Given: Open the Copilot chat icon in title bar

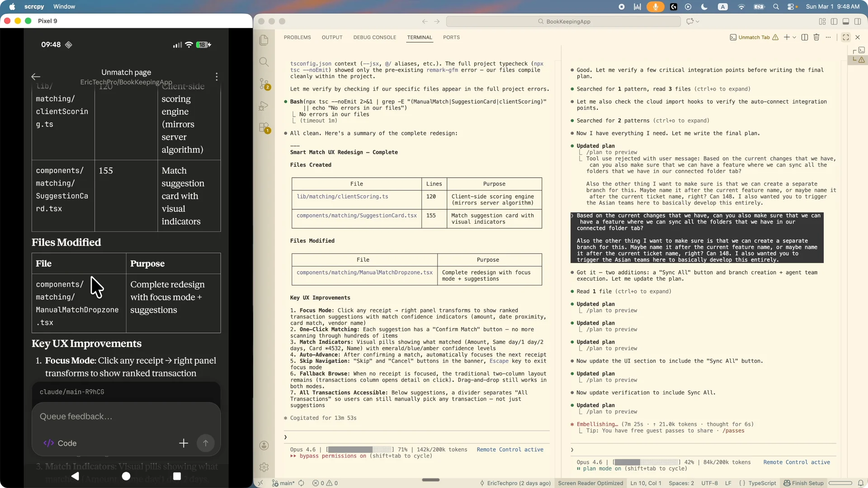Looking at the screenshot, I should pos(690,21).
